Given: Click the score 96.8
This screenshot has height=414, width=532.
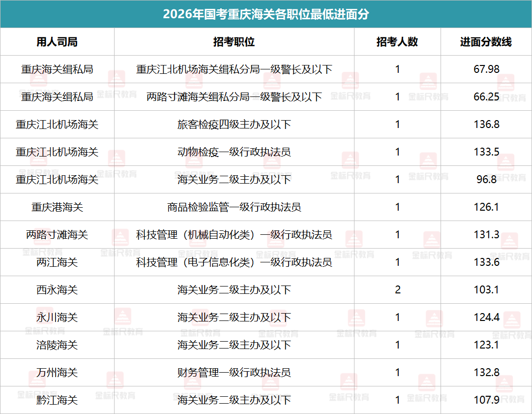Looking at the screenshot, I should pos(486,179).
